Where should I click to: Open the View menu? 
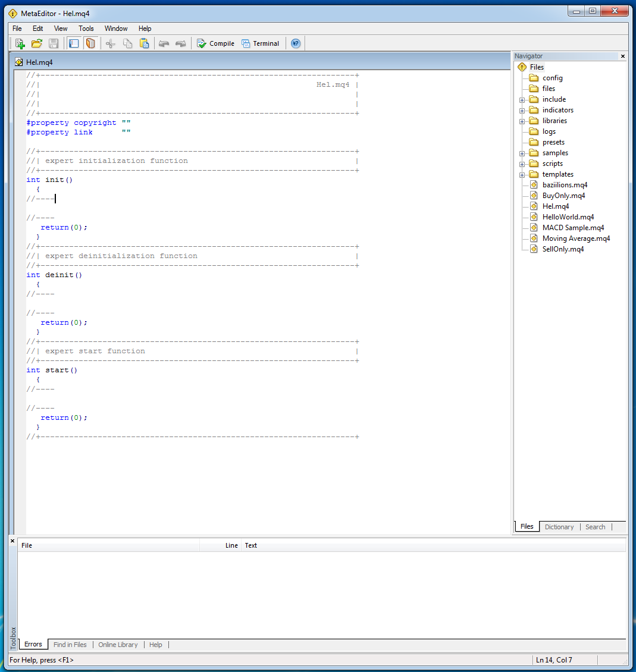(61, 29)
